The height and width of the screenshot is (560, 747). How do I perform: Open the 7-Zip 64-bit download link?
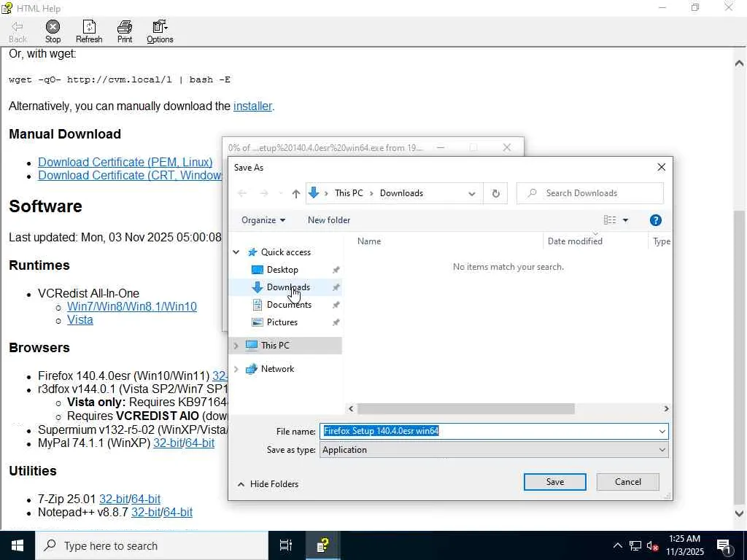pyautogui.click(x=146, y=499)
